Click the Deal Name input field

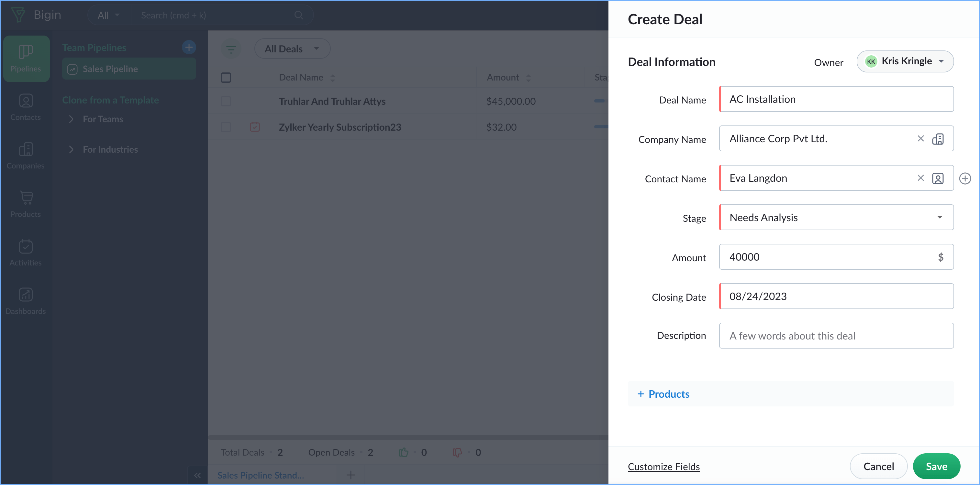pos(836,99)
